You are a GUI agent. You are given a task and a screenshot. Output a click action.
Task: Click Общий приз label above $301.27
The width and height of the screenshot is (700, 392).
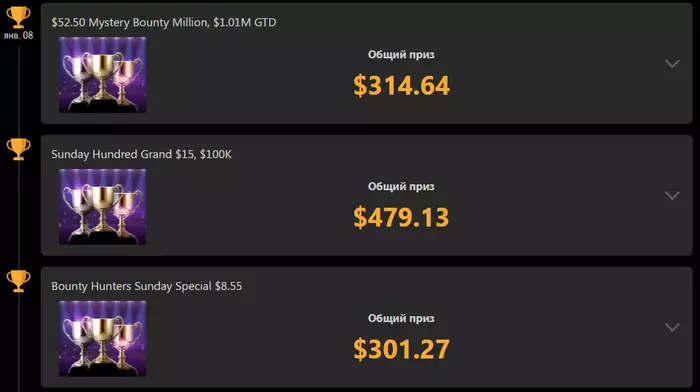(x=401, y=318)
